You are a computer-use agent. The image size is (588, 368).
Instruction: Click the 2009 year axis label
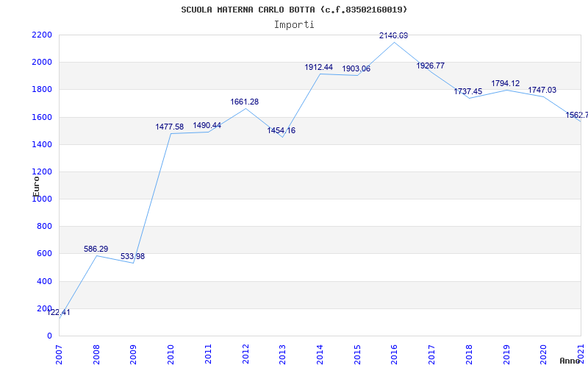tap(133, 355)
